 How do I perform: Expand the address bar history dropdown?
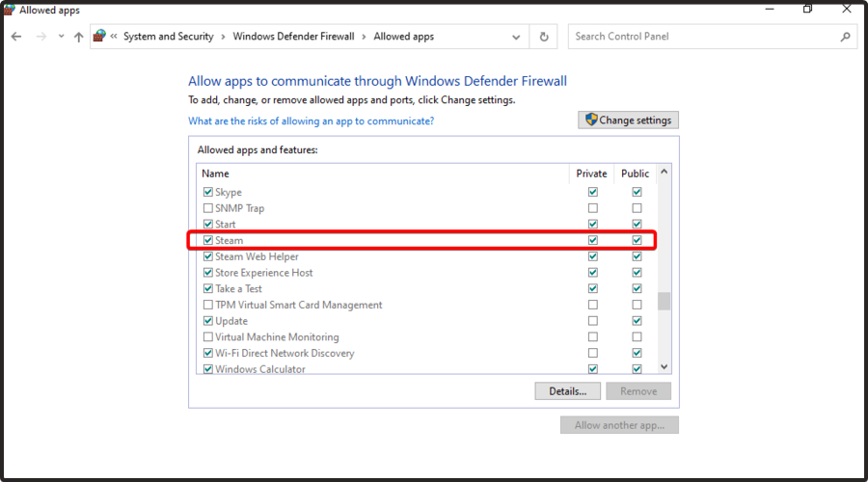pyautogui.click(x=516, y=37)
